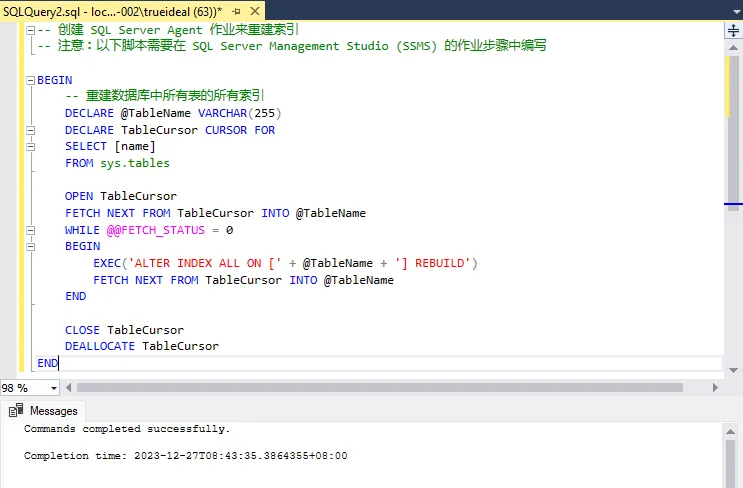Click the horizontal scroll left arrow
Screen dimensions: 743x488
(x=68, y=387)
